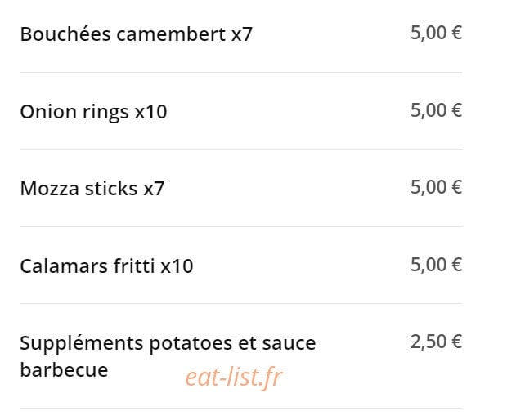516x420 pixels.
Task: Click the x7 quantity after Mozza sticks
Action: coord(154,189)
